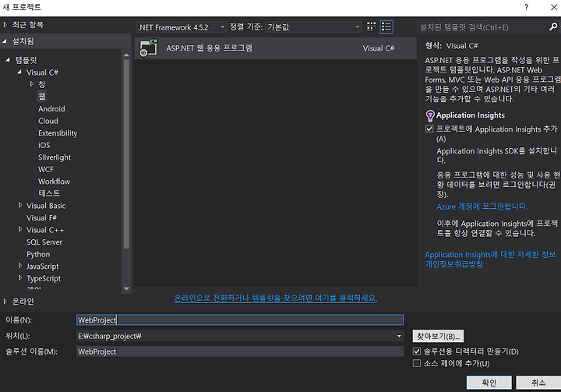Click the template tree scroll down arrow

coord(126,288)
